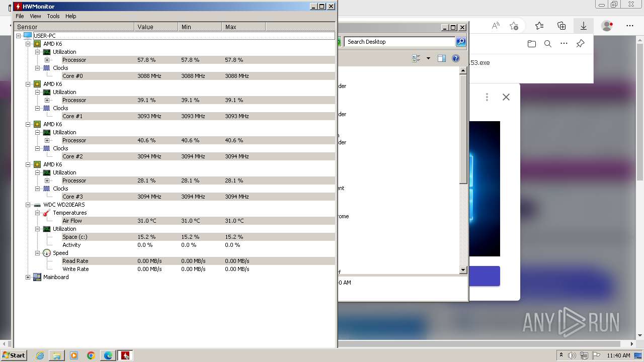This screenshot has height=362, width=644.
Task: Click the Change your view icon in Explorer
Action: (x=416, y=58)
